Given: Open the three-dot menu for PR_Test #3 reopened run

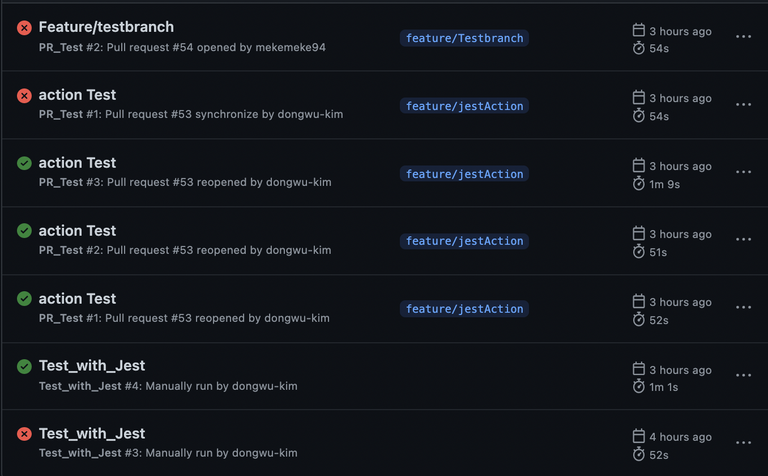Looking at the screenshot, I should [743, 172].
